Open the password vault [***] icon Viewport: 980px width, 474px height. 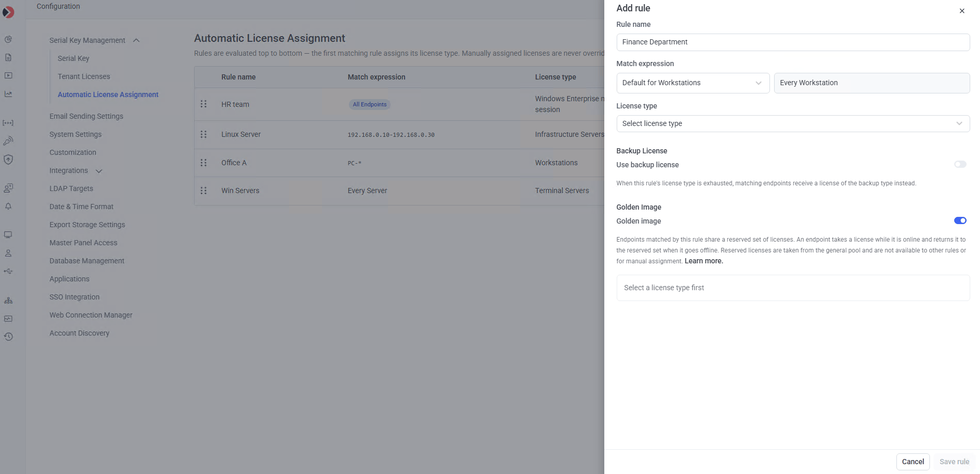point(8,123)
